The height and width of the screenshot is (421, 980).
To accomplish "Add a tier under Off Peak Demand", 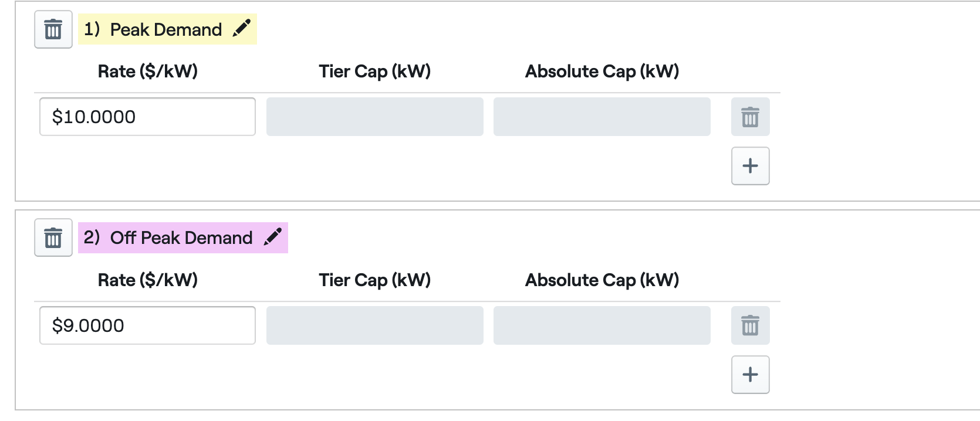I will click(x=750, y=375).
